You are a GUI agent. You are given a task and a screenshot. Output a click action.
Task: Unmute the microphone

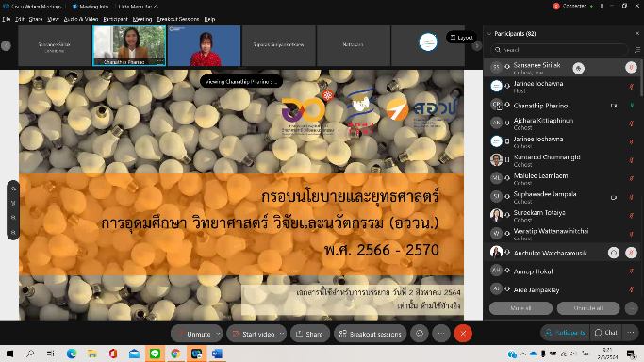(x=193, y=334)
